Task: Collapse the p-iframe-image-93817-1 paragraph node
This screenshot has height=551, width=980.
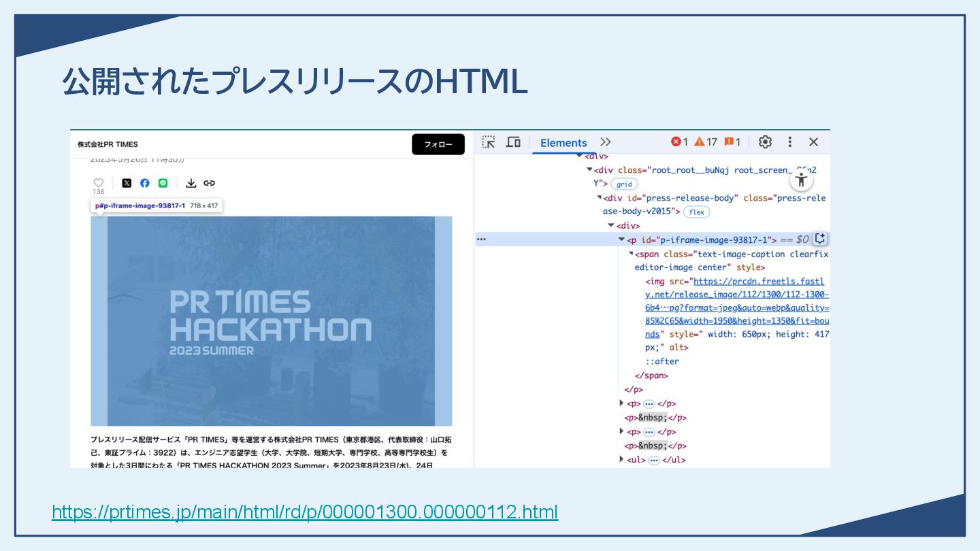Action: (x=621, y=239)
